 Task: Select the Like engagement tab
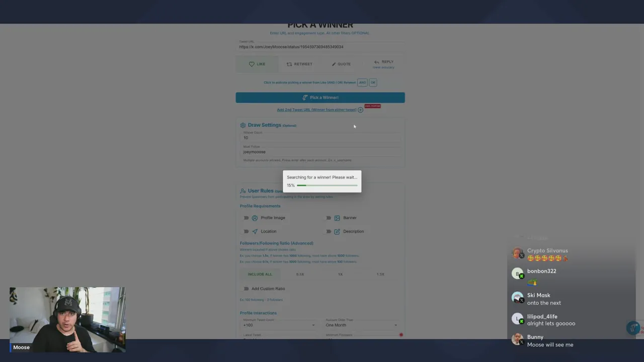tap(257, 64)
